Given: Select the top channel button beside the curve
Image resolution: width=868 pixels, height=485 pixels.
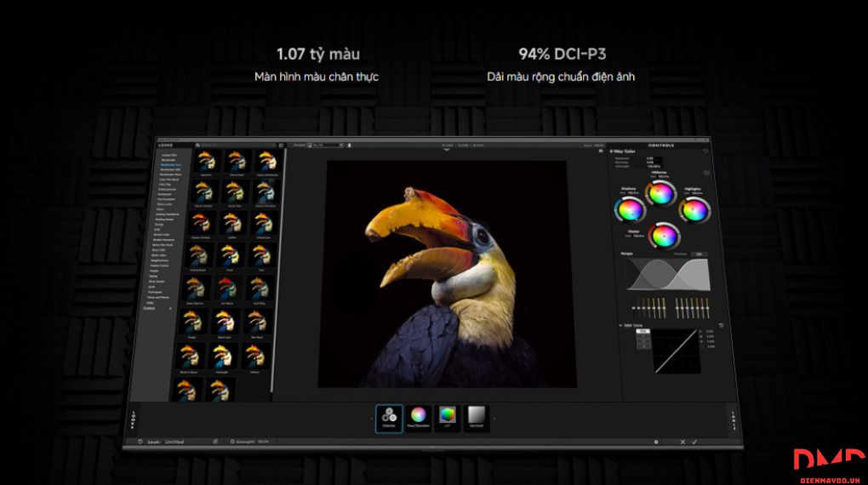Looking at the screenshot, I should (x=642, y=331).
